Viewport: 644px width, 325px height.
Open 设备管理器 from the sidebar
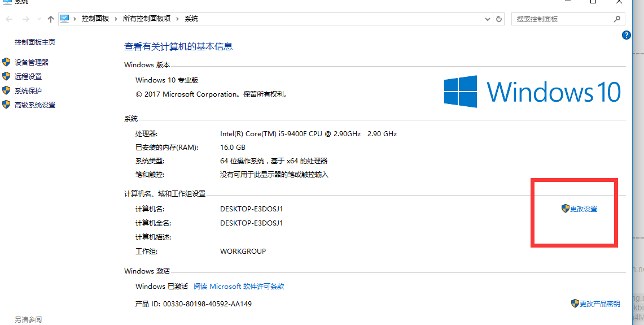(x=32, y=63)
